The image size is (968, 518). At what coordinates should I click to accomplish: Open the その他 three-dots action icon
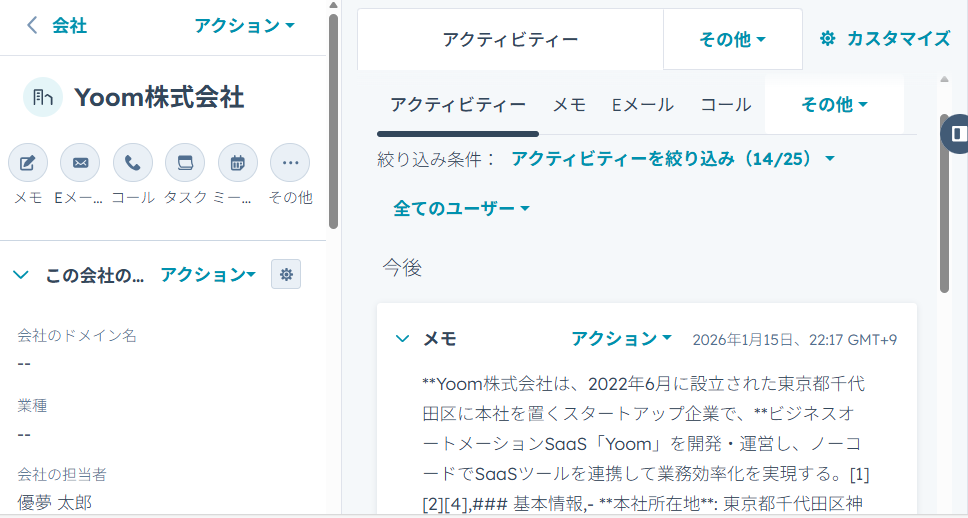290,163
